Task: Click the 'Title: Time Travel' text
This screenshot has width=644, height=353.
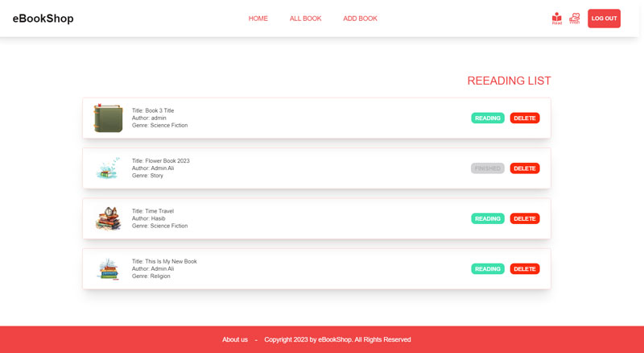Action: tap(153, 211)
